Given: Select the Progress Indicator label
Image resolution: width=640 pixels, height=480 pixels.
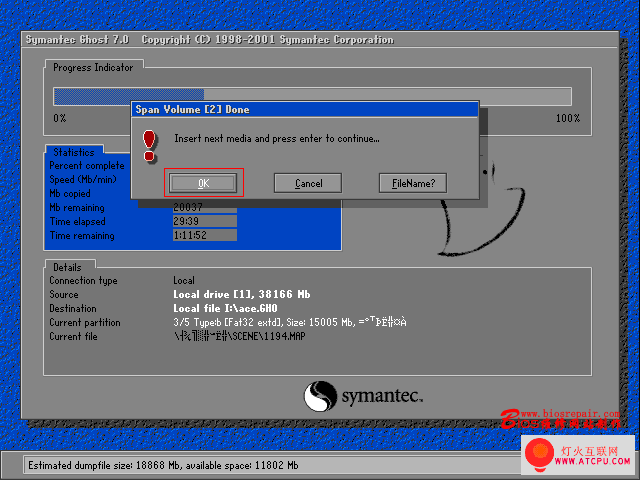Looking at the screenshot, I should click(x=93, y=67).
